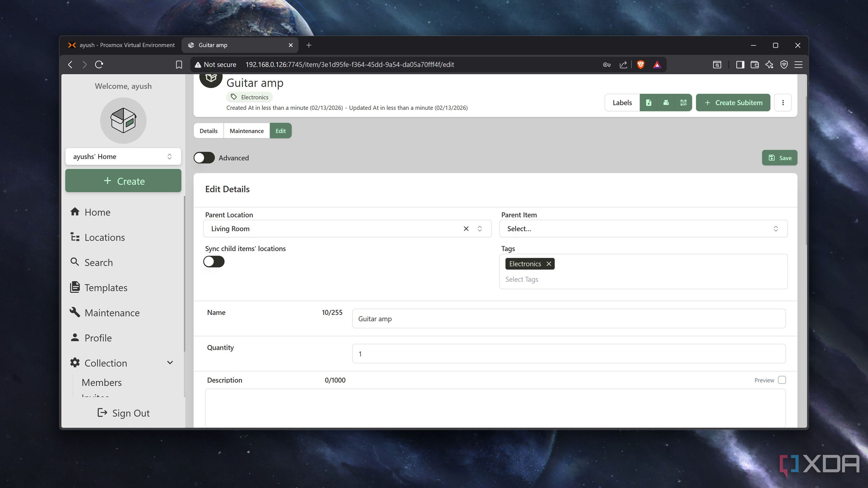This screenshot has width=868, height=488.
Task: Remove the Electronics tag chip
Action: click(x=549, y=264)
